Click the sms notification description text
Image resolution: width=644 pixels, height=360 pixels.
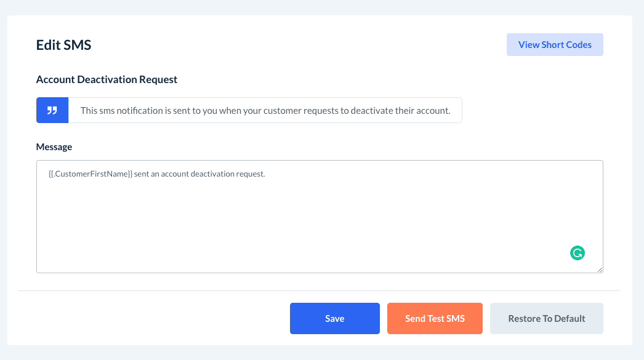pyautogui.click(x=265, y=111)
